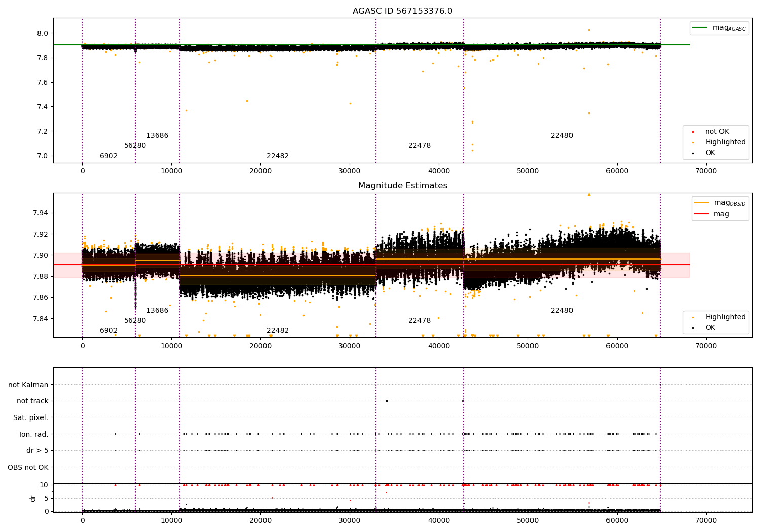Click the 50000 x-axis tick of the bottom panel
Viewport: 760px width, 532px height.
click(528, 521)
